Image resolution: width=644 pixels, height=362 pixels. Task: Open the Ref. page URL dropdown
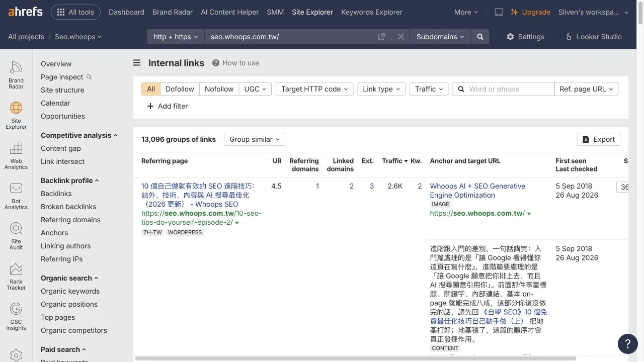point(586,89)
